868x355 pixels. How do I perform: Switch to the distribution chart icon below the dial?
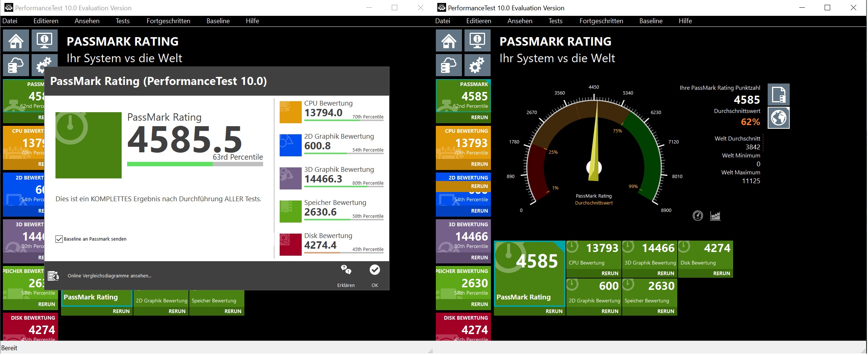[715, 216]
